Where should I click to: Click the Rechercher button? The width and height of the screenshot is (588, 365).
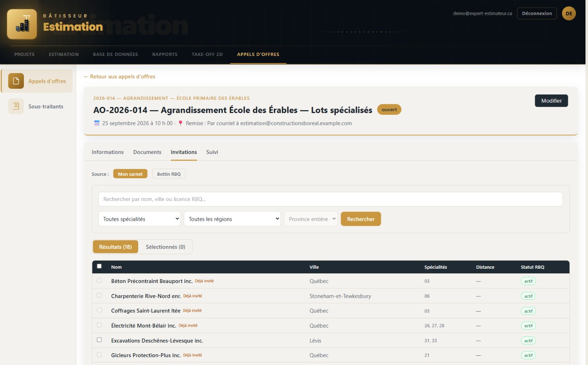[x=361, y=219]
